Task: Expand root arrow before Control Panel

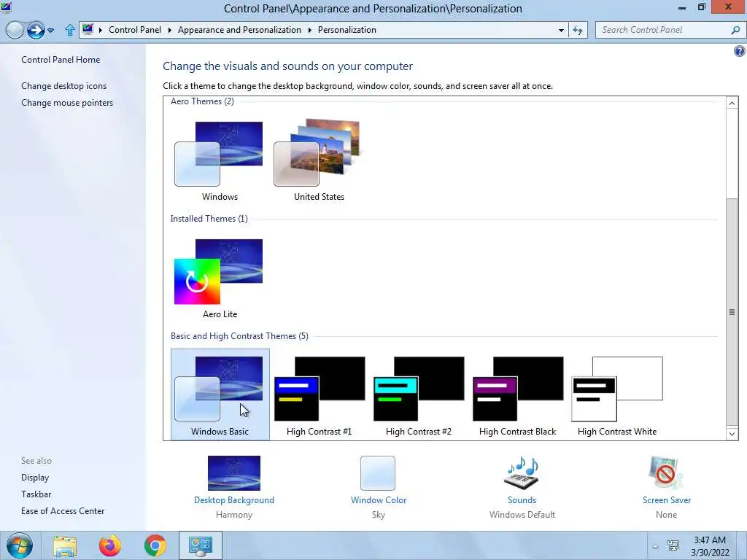Action: pyautogui.click(x=101, y=30)
